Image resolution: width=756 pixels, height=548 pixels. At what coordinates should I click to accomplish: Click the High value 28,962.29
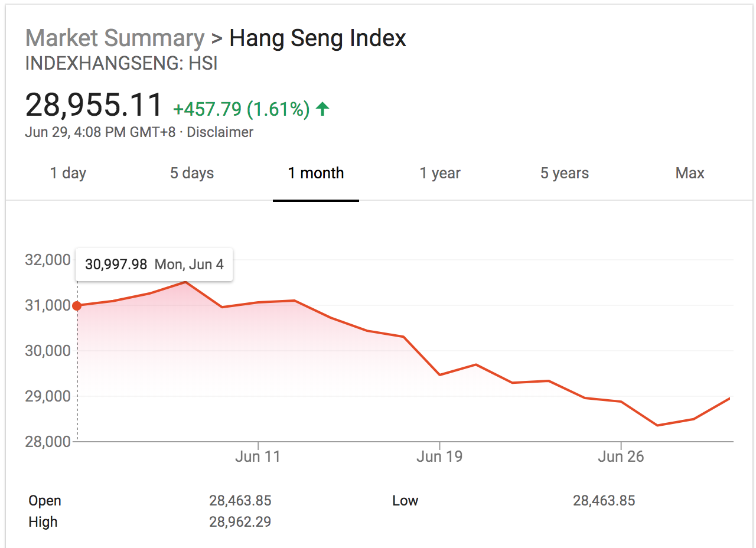pos(241,522)
